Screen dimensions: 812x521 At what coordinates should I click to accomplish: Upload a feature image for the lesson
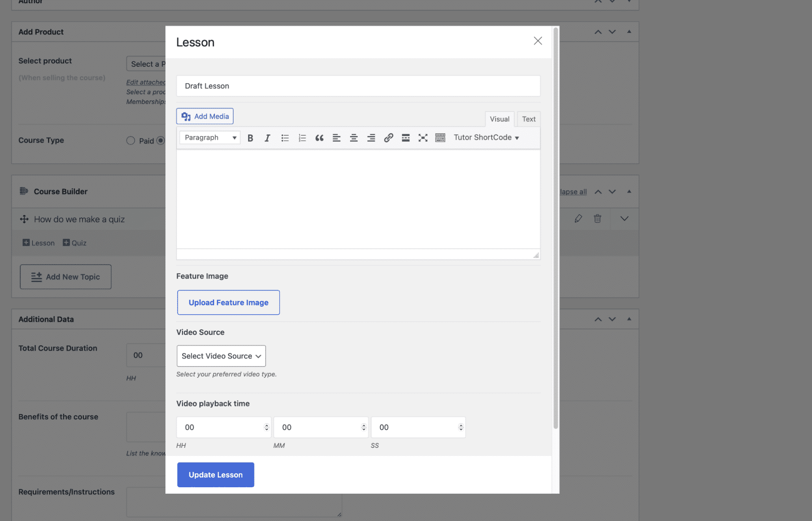coord(228,302)
